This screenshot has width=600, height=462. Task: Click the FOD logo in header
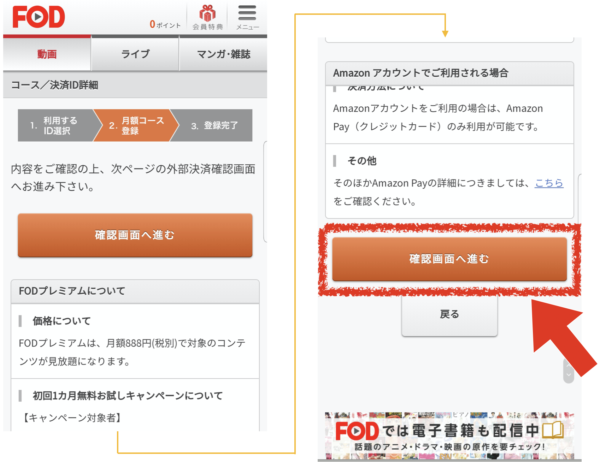[39, 17]
